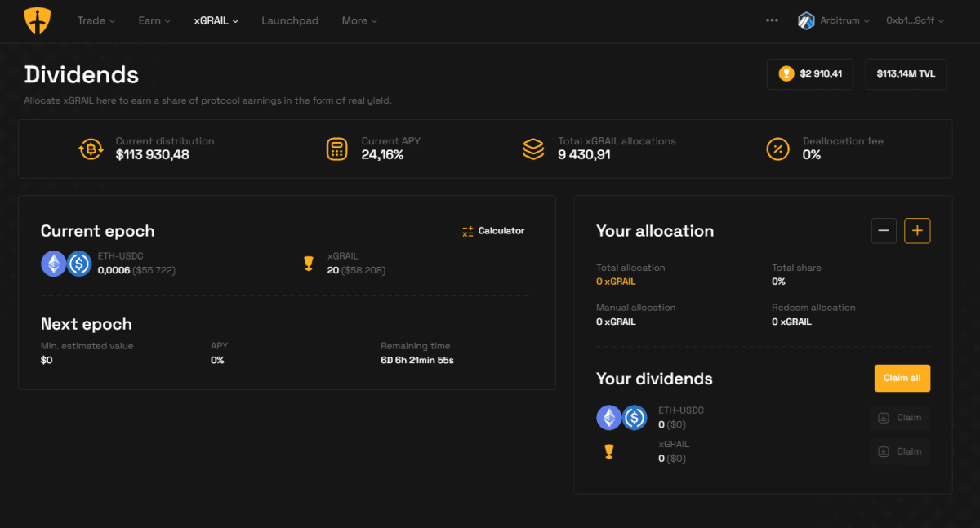Switch to the xGRAIL menu item
This screenshot has height=528, width=980.
coord(215,20)
